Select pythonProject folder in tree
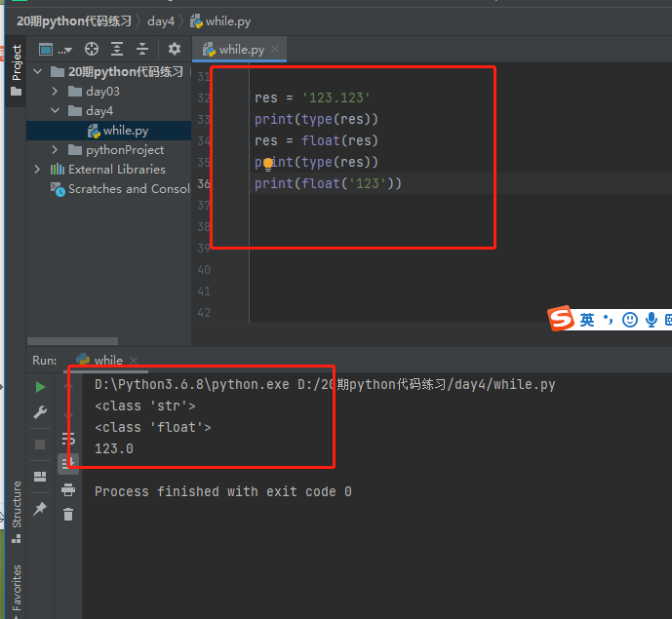This screenshot has width=672, height=619. [116, 150]
